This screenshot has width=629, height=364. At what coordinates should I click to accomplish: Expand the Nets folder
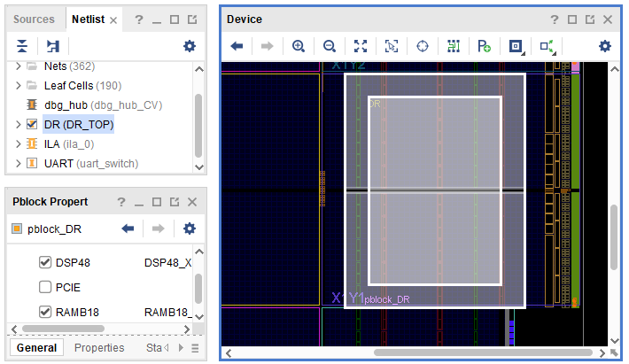(19, 66)
